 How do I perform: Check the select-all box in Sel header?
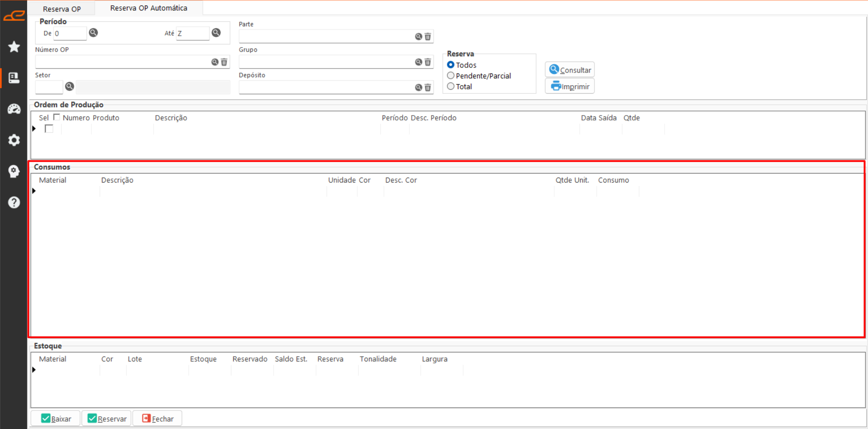point(57,117)
